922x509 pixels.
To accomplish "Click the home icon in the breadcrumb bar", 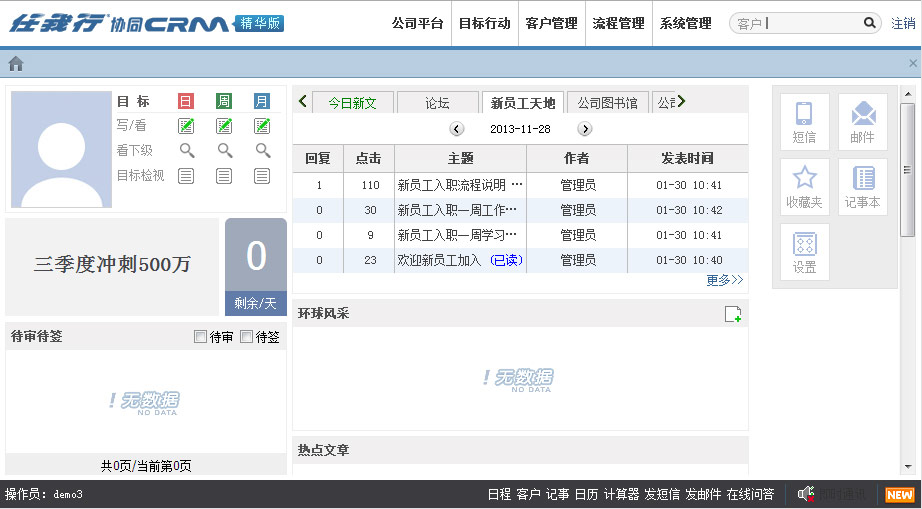I will coord(16,64).
